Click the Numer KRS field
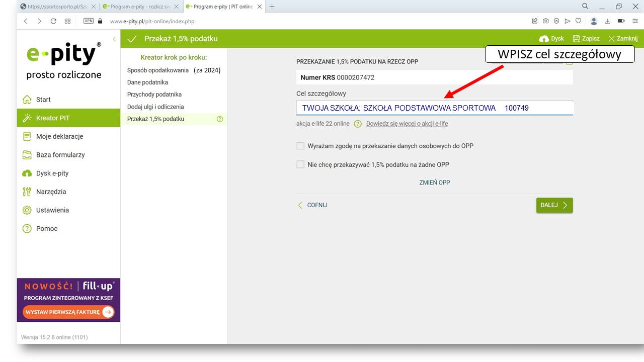This screenshot has width=644, height=362. (x=434, y=77)
